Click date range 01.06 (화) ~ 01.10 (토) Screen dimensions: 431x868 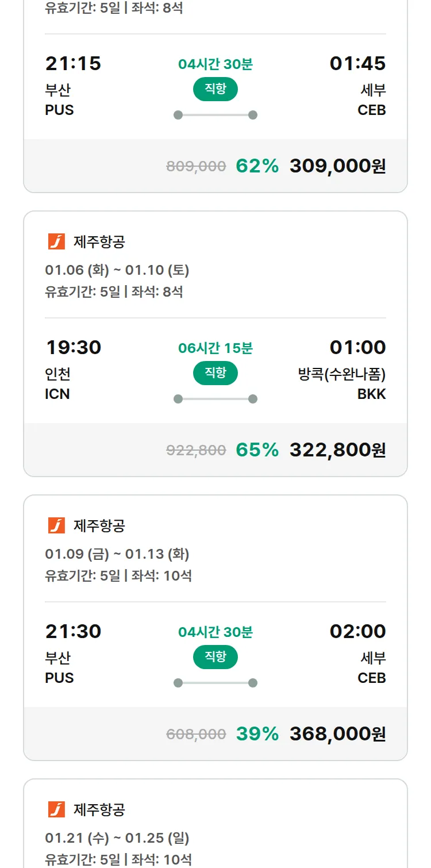pyautogui.click(x=117, y=270)
